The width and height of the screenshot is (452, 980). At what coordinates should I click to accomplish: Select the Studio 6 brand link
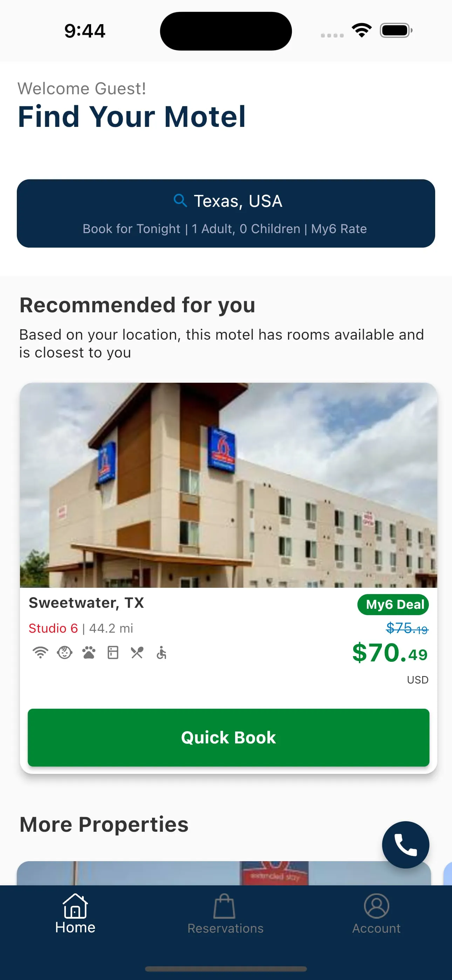[x=53, y=628]
